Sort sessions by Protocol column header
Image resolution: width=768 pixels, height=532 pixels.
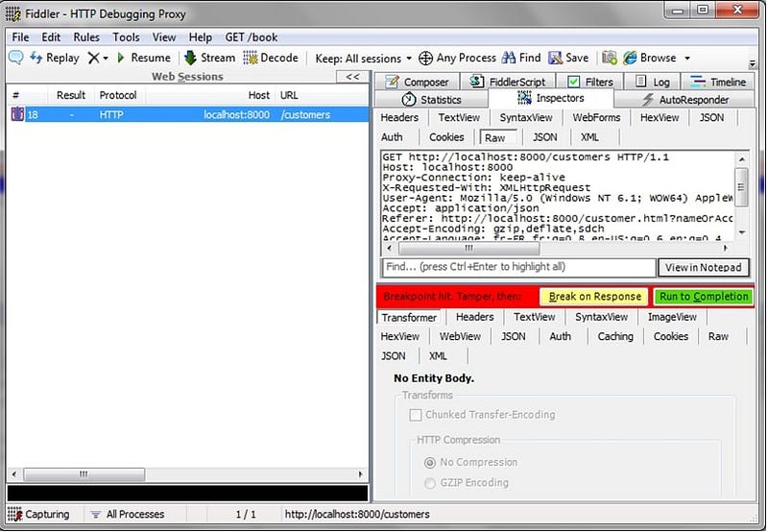point(117,95)
